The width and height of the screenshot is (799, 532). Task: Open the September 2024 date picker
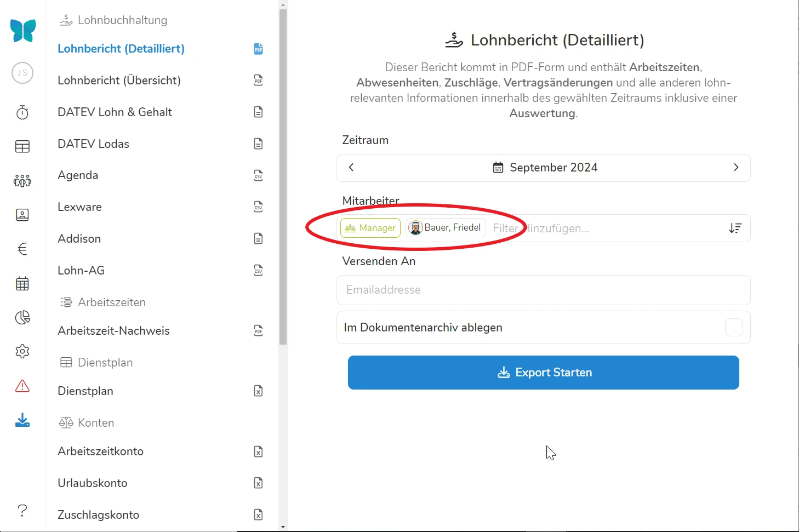point(544,168)
